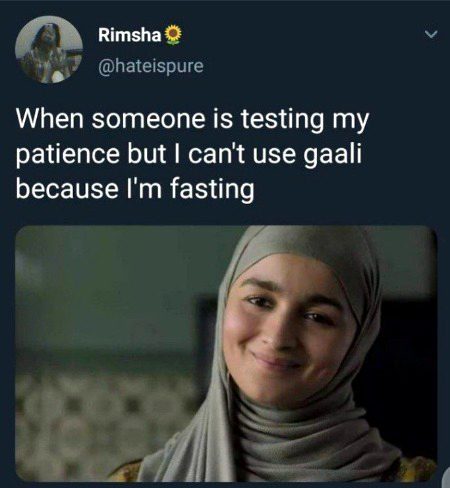The image size is (450, 488).
Task: Click the tweet line "because I'm fasting"
Action: [135, 189]
